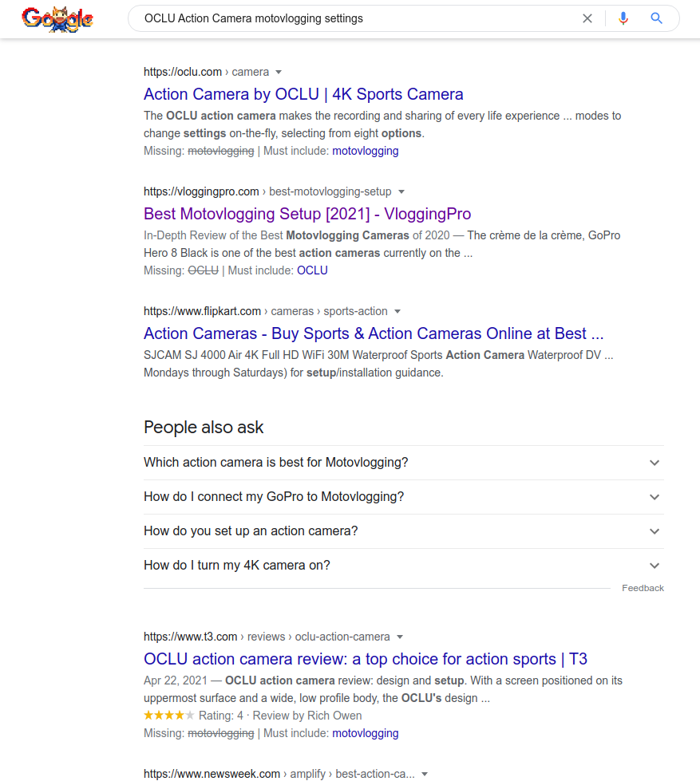Viewport: 700px width, 781px height.
Task: Click 'OCLU' must-include link under VloggingPro result
Action: point(312,270)
